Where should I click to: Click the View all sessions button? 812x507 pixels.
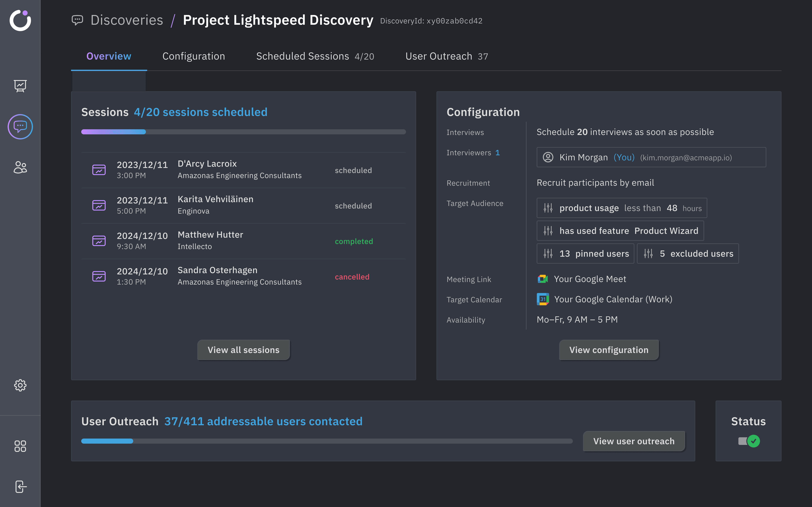pyautogui.click(x=243, y=350)
